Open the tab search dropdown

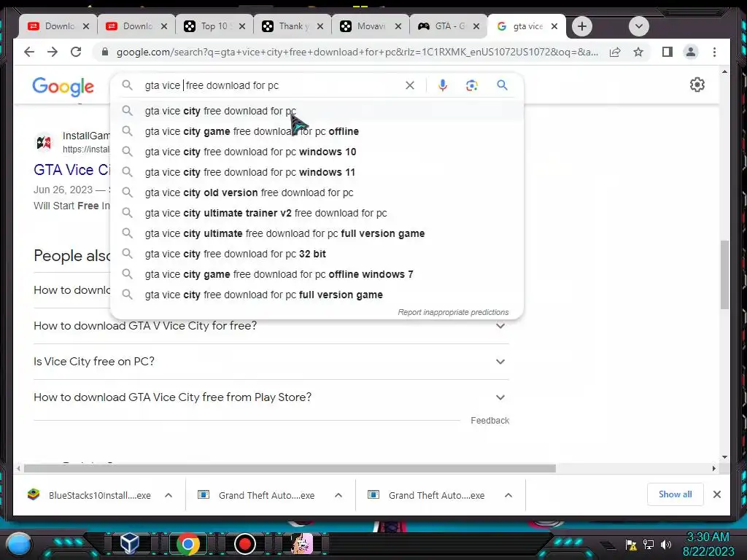[639, 26]
